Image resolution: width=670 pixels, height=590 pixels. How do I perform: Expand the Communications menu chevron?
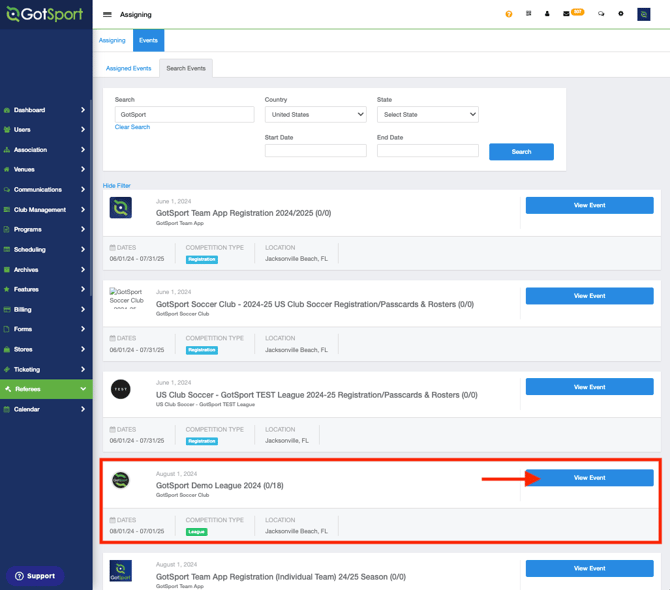tap(83, 189)
